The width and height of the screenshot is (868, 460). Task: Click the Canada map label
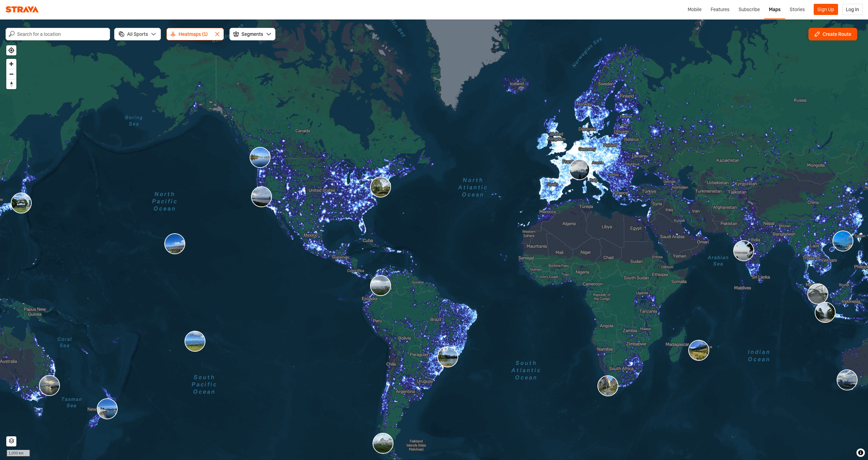click(x=303, y=131)
